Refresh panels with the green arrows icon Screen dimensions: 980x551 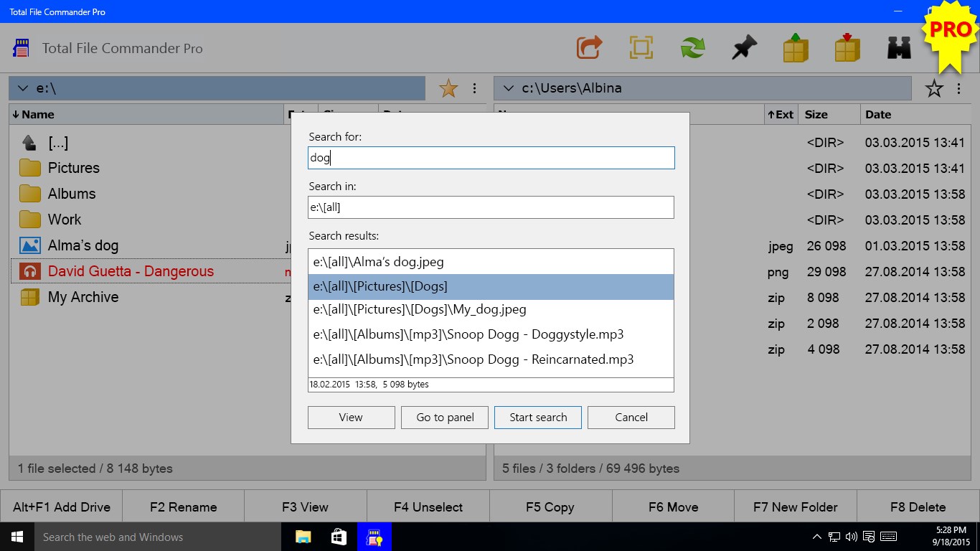[692, 48]
